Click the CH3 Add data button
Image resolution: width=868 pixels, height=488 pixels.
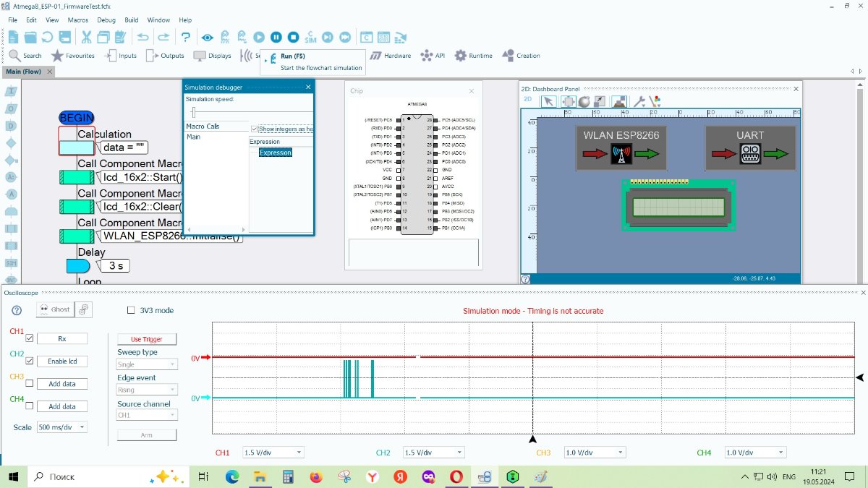tap(62, 384)
